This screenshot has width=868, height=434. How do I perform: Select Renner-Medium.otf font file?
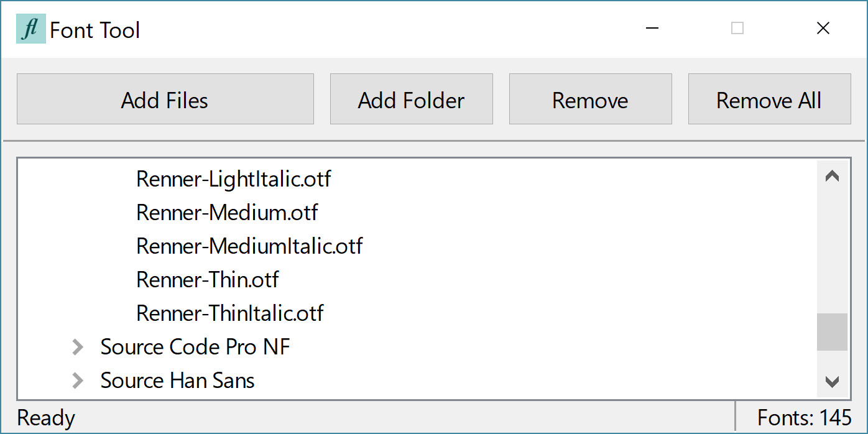click(x=227, y=213)
